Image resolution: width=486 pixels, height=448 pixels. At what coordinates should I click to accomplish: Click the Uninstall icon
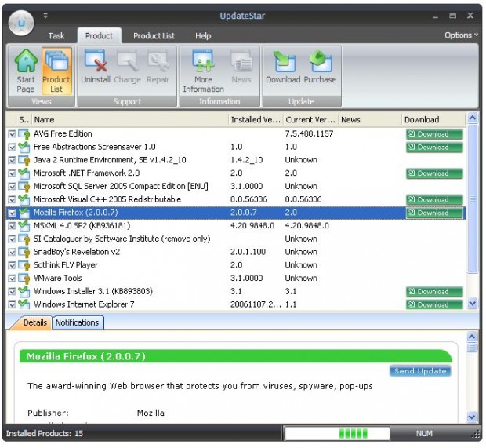[96, 67]
